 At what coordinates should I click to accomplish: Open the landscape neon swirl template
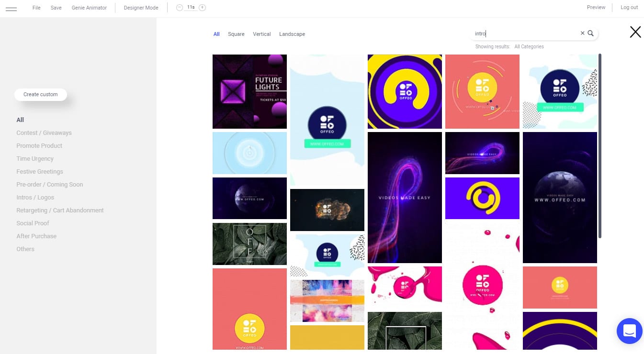coord(482,153)
